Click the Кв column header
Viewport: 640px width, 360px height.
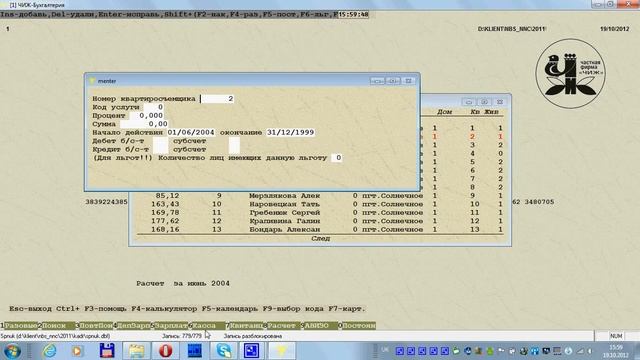(475, 112)
